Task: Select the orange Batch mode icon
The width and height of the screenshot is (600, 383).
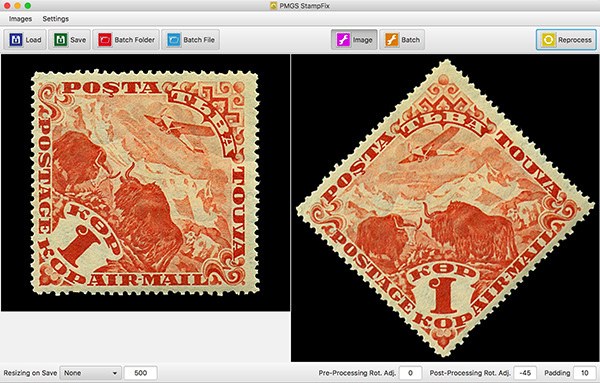Action: (x=392, y=40)
